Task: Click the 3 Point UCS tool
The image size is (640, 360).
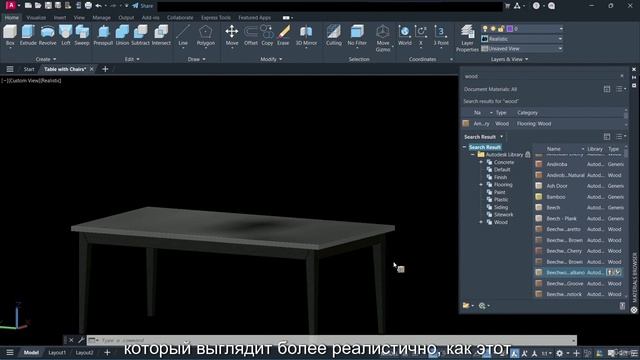Action: 441,35
